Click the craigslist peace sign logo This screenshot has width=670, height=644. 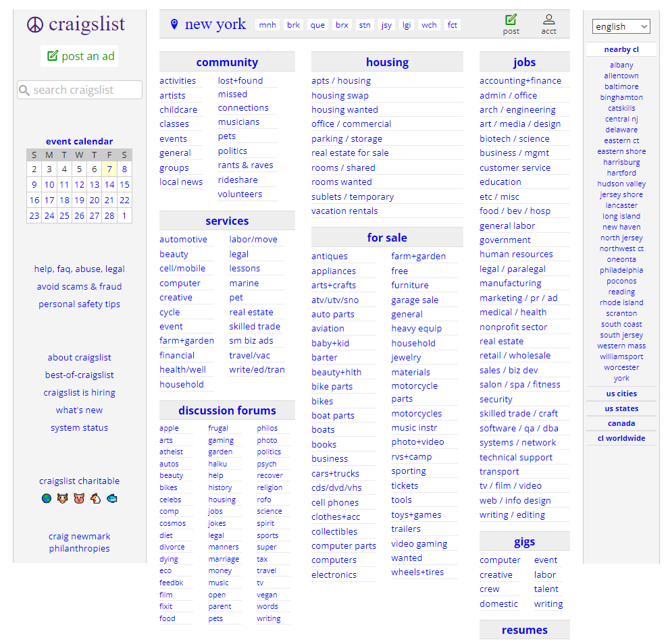click(35, 25)
